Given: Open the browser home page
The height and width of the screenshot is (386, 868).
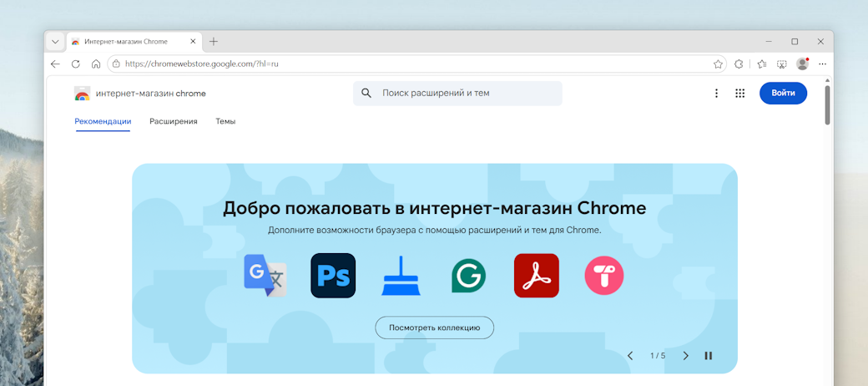Looking at the screenshot, I should pos(96,63).
